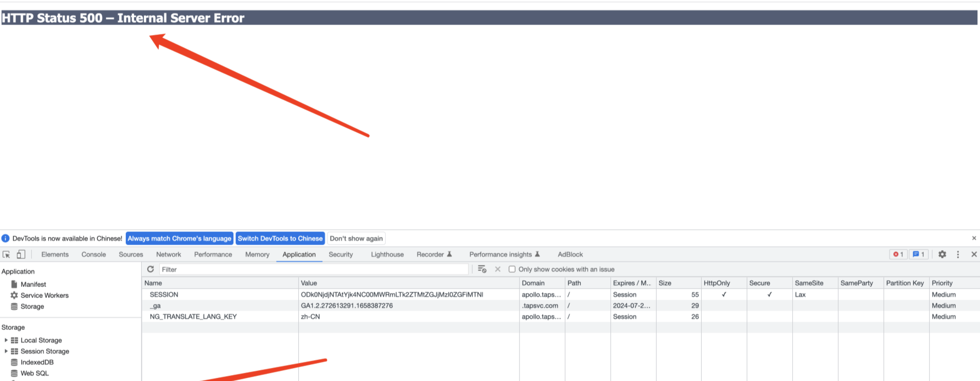Select Web SQL in sidebar
980x381 pixels.
pyautogui.click(x=35, y=373)
